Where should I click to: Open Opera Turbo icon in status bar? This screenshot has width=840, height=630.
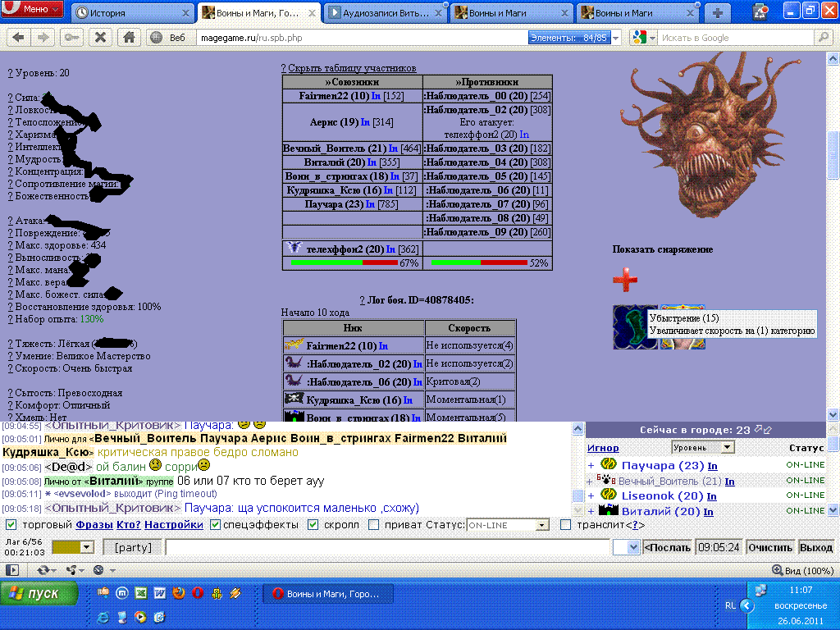pos(98,570)
